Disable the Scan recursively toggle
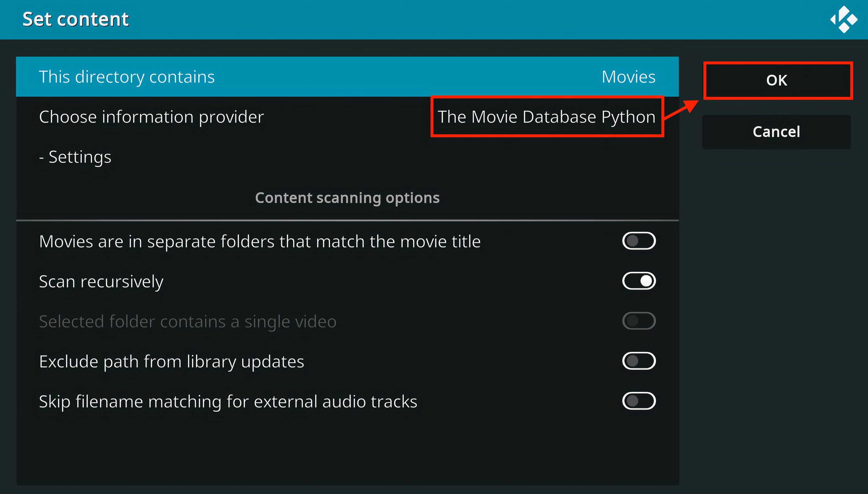The height and width of the screenshot is (494, 868). pyautogui.click(x=639, y=281)
